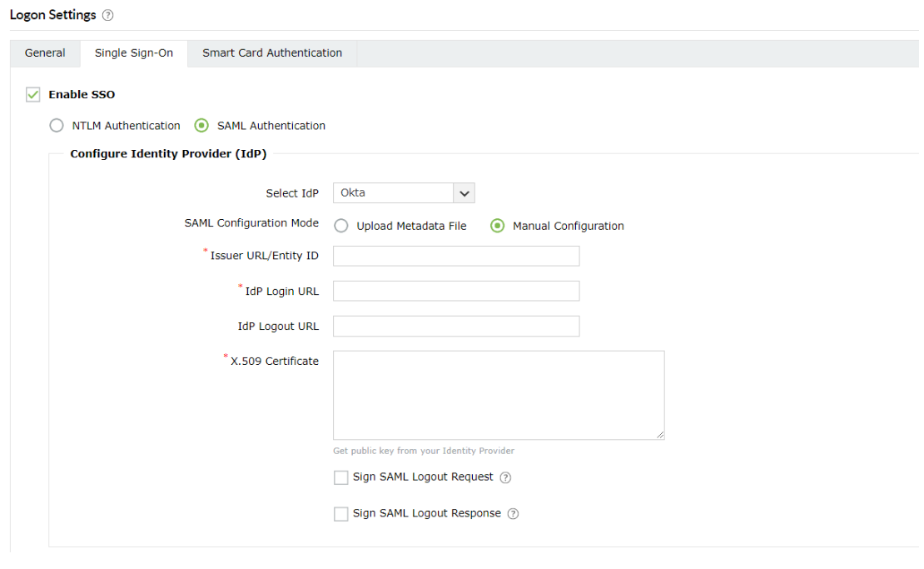Click the help icon beside Logon Settings
The height and width of the screenshot is (569, 924).
pos(108,16)
